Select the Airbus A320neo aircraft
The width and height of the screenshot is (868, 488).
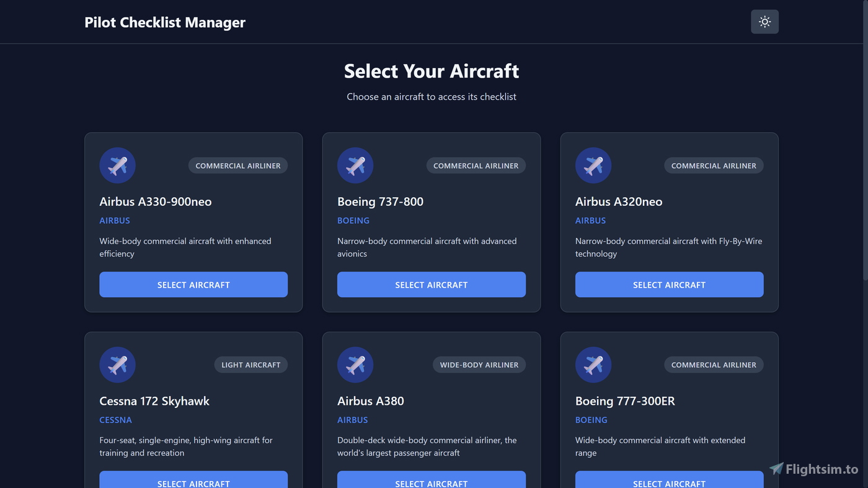tap(669, 284)
